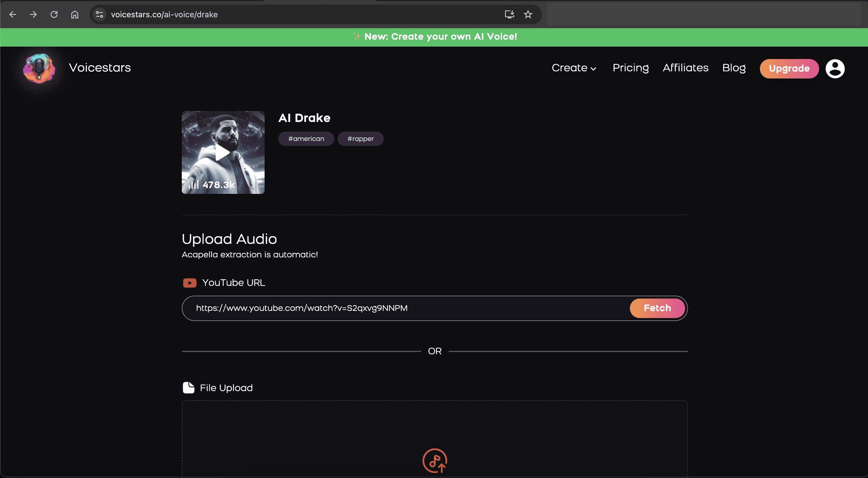Click the site settings icon in address bar

pyautogui.click(x=100, y=14)
